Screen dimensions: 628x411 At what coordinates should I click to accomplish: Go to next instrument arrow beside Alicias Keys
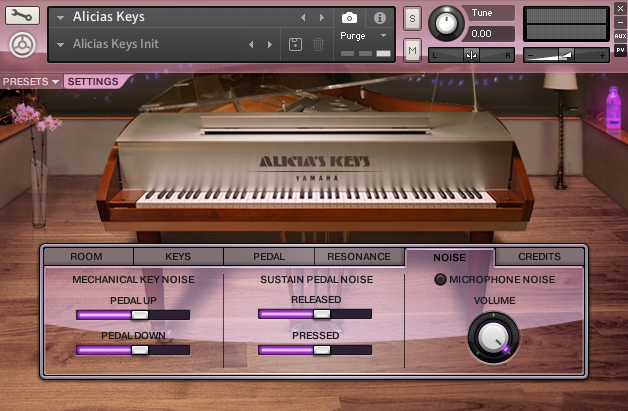(x=321, y=18)
